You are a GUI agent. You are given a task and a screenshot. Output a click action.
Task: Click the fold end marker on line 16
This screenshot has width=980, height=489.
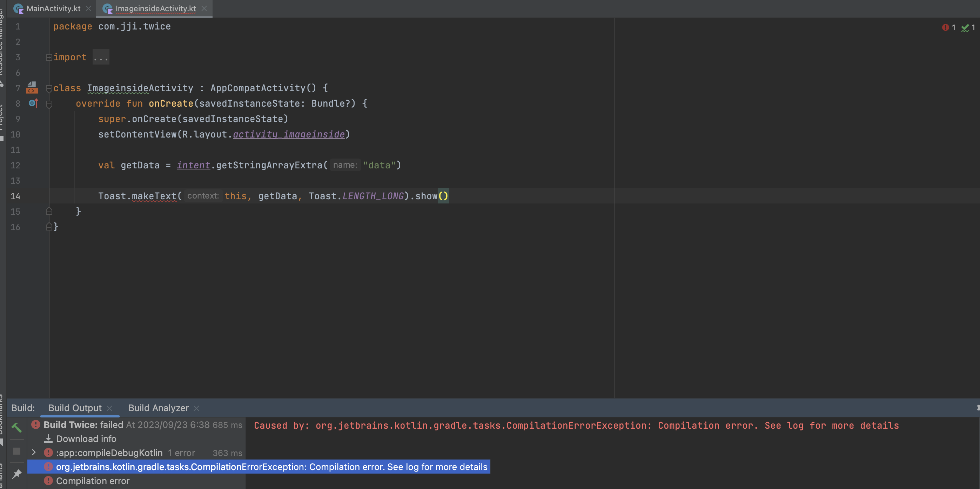[x=49, y=227]
